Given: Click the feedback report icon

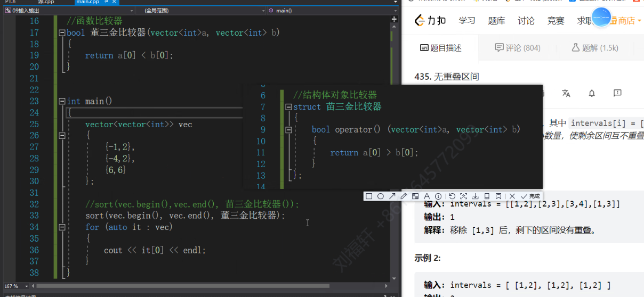Looking at the screenshot, I should pos(617,93).
